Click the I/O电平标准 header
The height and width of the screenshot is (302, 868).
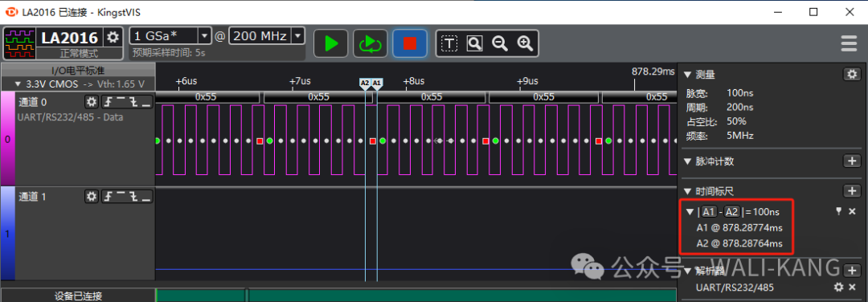(x=78, y=70)
